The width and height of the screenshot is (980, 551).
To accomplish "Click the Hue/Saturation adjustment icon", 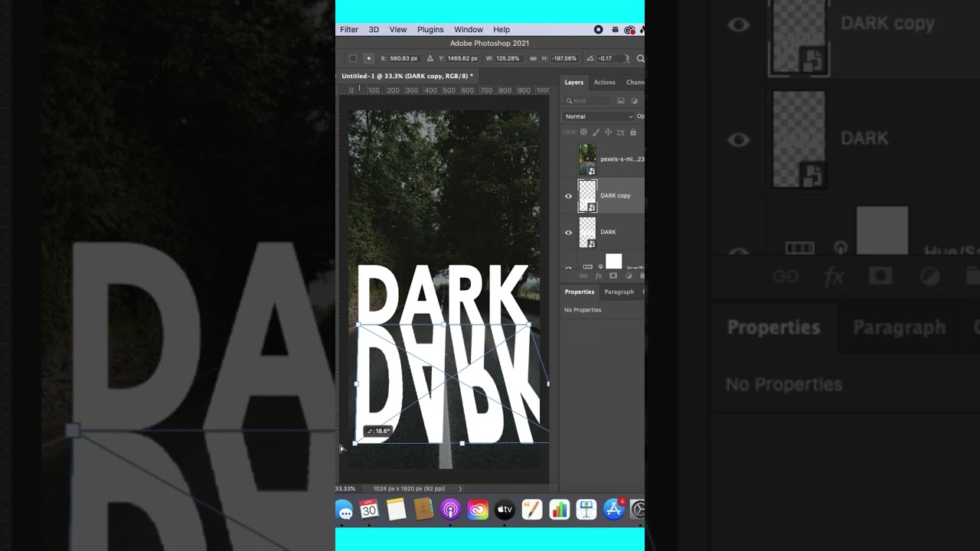I will pos(588,266).
